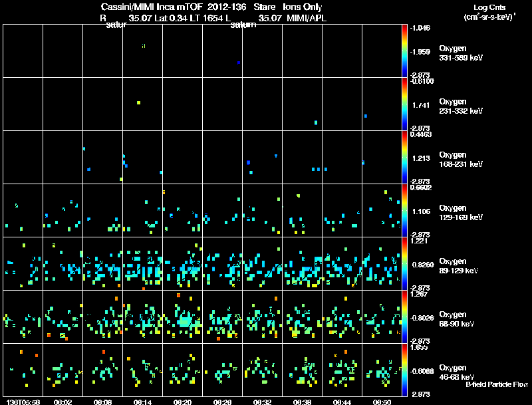Viewport: 532px width, 405px height.
Task: Click the '0.4463' color scale value
Action: (421, 134)
